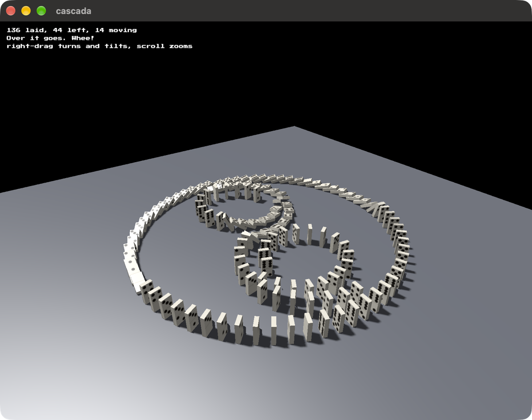Select the rightmost domino of the outer ring
The width and height of the screenshot is (532, 420).
pyautogui.click(x=403, y=256)
